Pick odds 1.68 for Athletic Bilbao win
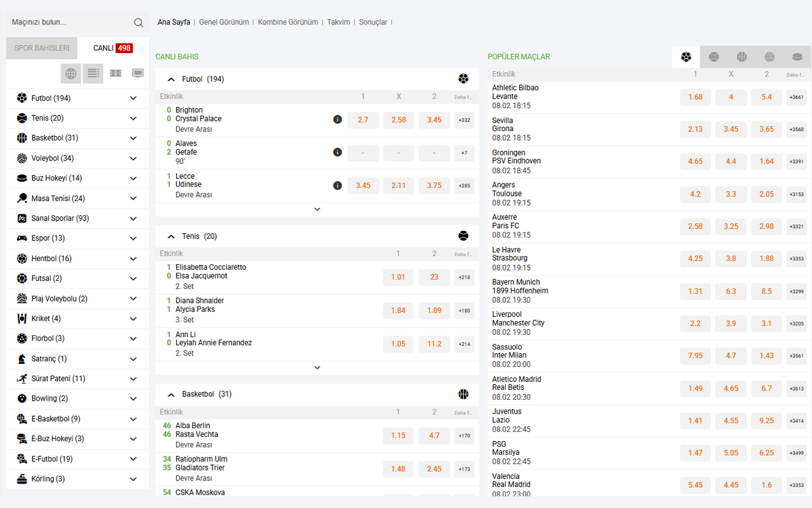This screenshot has height=508, width=812. [x=695, y=97]
